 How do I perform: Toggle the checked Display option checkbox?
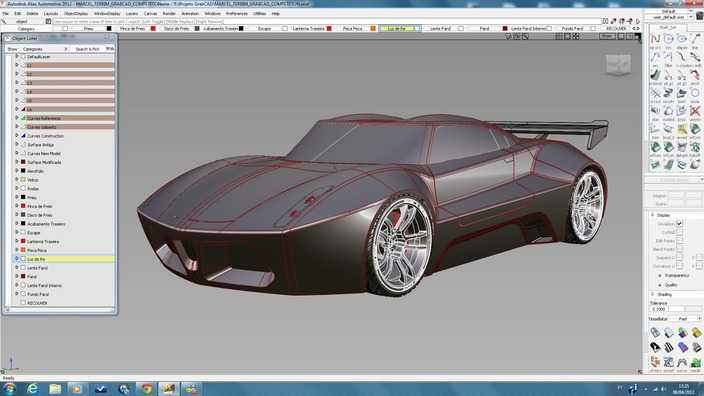(679, 223)
